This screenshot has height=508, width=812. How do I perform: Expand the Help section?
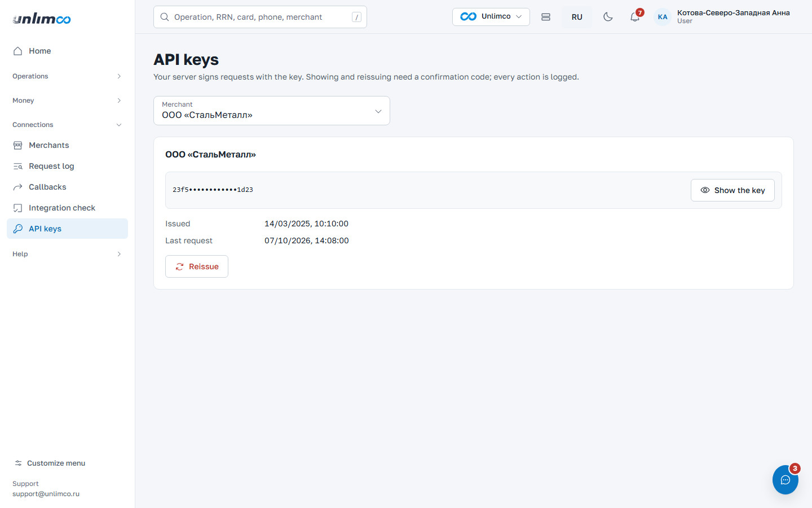pos(67,254)
